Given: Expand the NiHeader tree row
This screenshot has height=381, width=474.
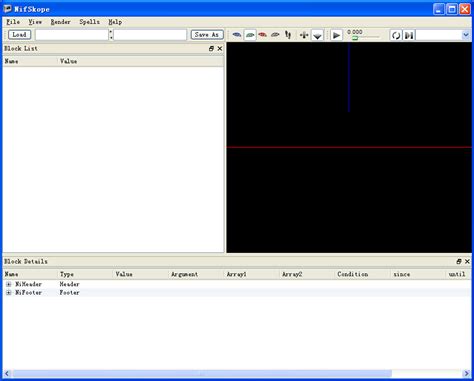Looking at the screenshot, I should (x=9, y=284).
